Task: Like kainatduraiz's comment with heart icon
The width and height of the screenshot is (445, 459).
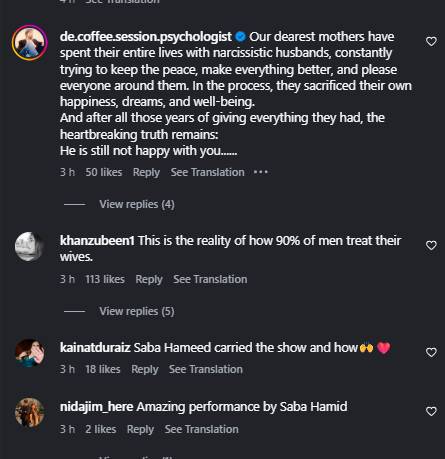Action: click(431, 352)
